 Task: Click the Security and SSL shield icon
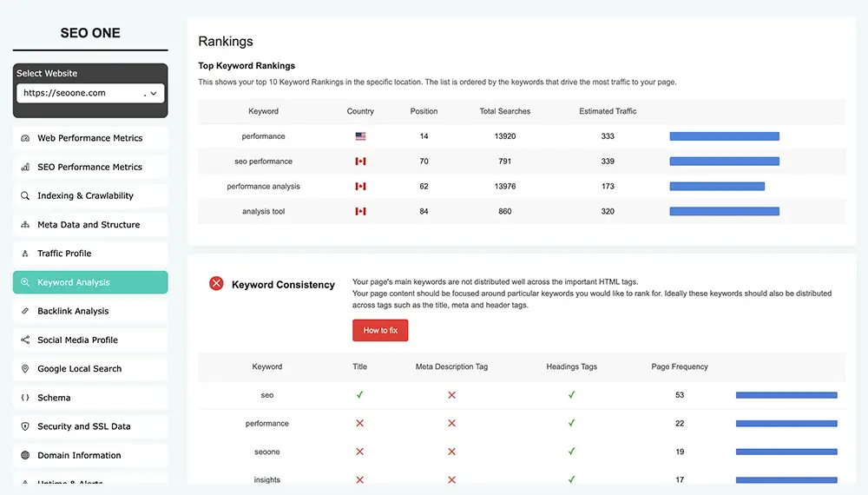pyautogui.click(x=25, y=426)
